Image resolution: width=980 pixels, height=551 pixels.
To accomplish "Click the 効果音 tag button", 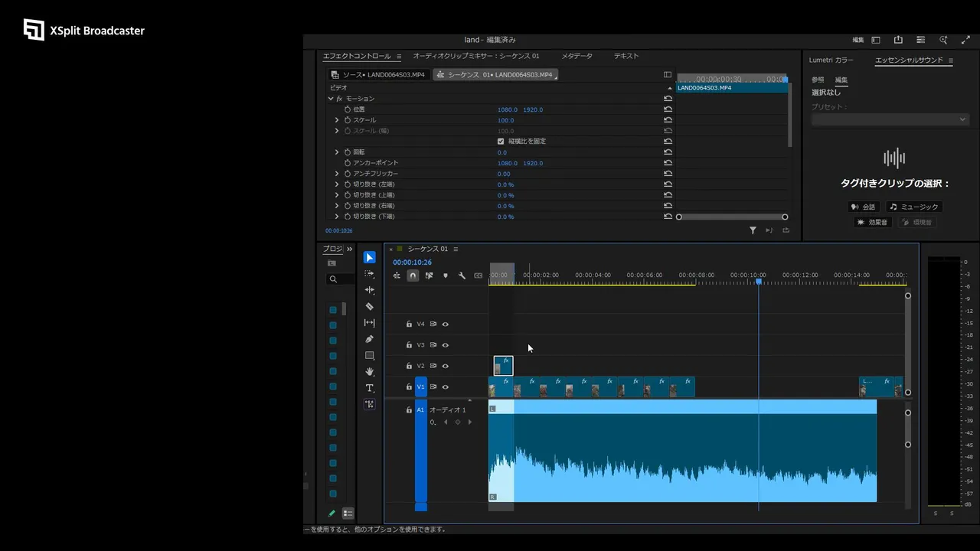I will [x=873, y=222].
